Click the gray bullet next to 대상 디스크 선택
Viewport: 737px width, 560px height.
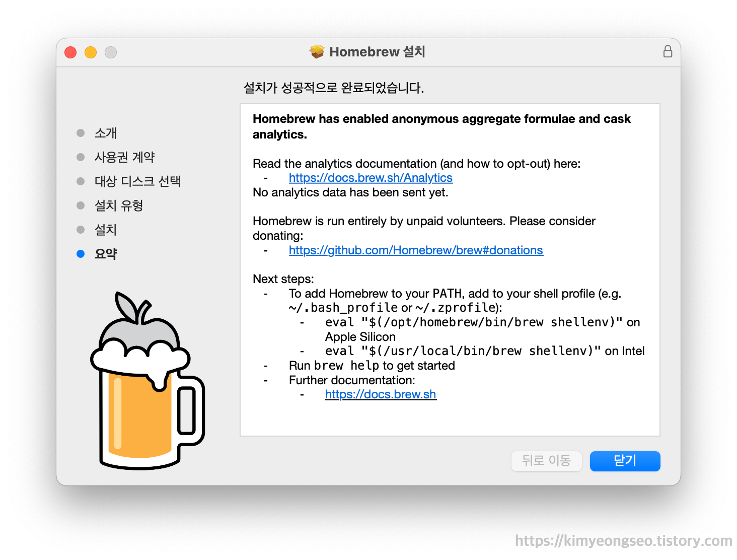pos(81,181)
